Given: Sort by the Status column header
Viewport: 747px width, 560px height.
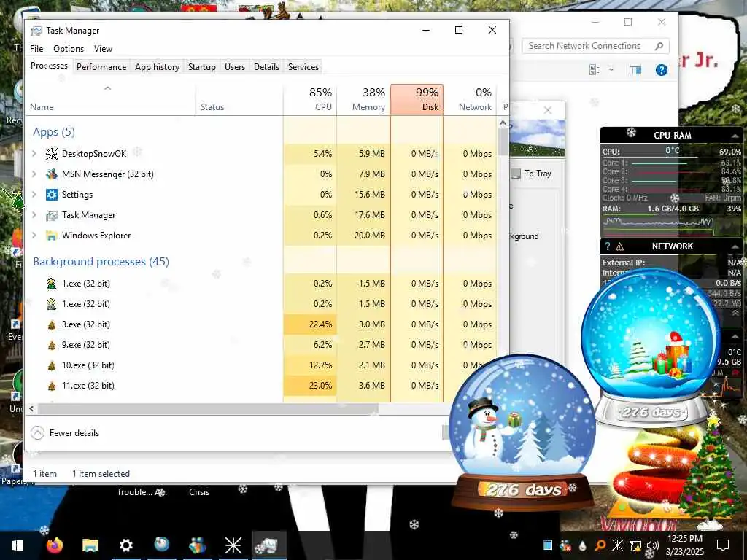Looking at the screenshot, I should click(x=239, y=99).
